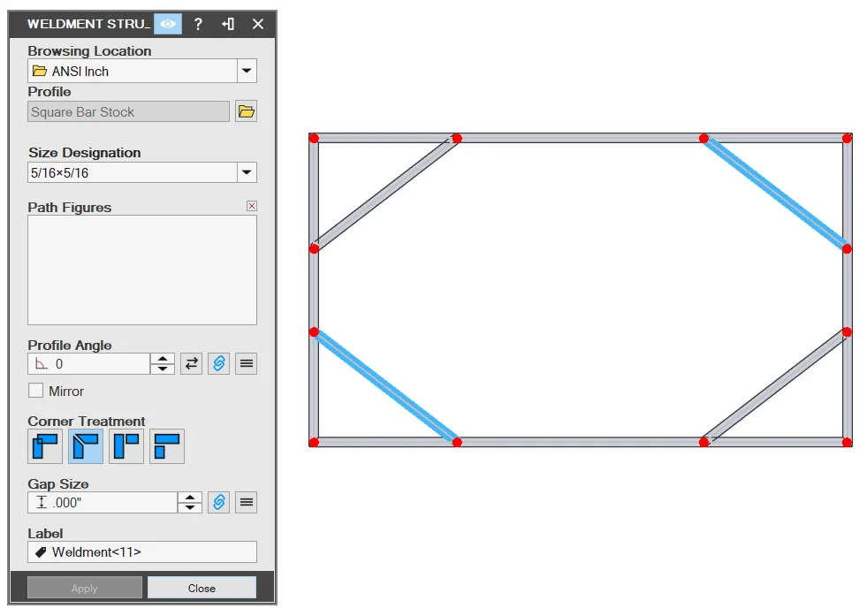Click inside the Path Figures list box
This screenshot has width=867, height=616.
point(142,270)
